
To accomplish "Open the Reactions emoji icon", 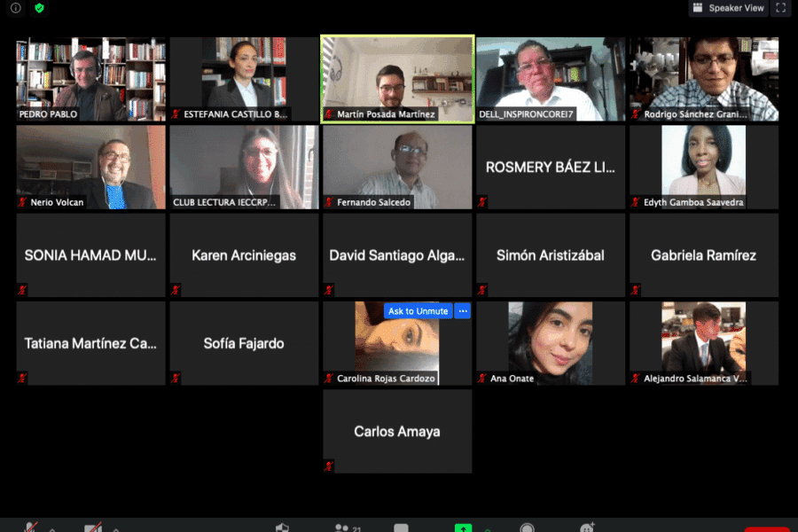I will [586, 528].
